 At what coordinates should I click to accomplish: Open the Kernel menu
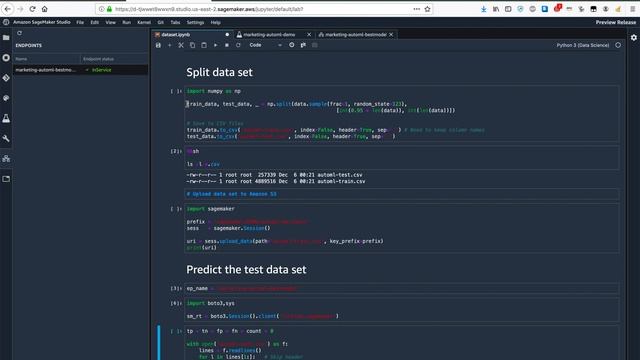[144, 22]
